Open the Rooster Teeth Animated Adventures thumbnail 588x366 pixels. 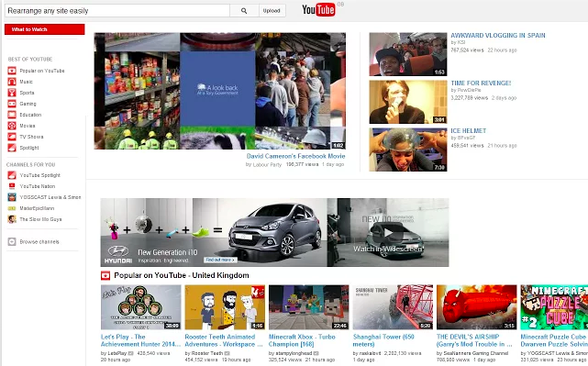point(225,307)
